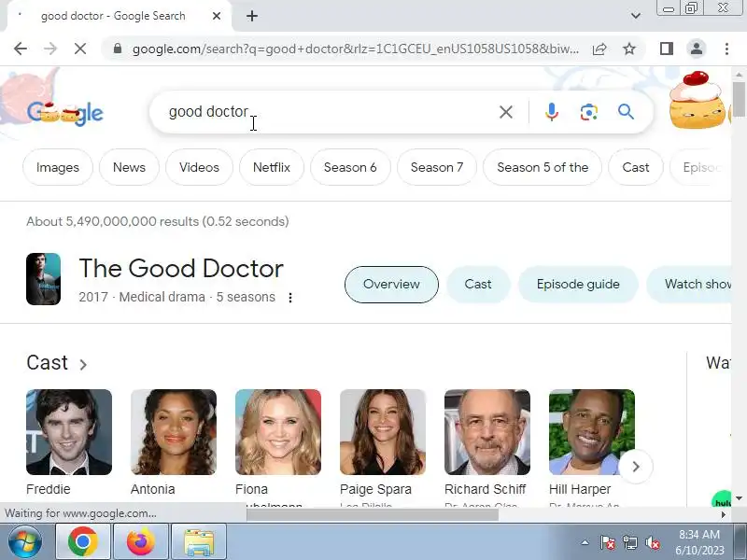Filter results by Videos
The width and height of the screenshot is (747, 560).
click(199, 168)
